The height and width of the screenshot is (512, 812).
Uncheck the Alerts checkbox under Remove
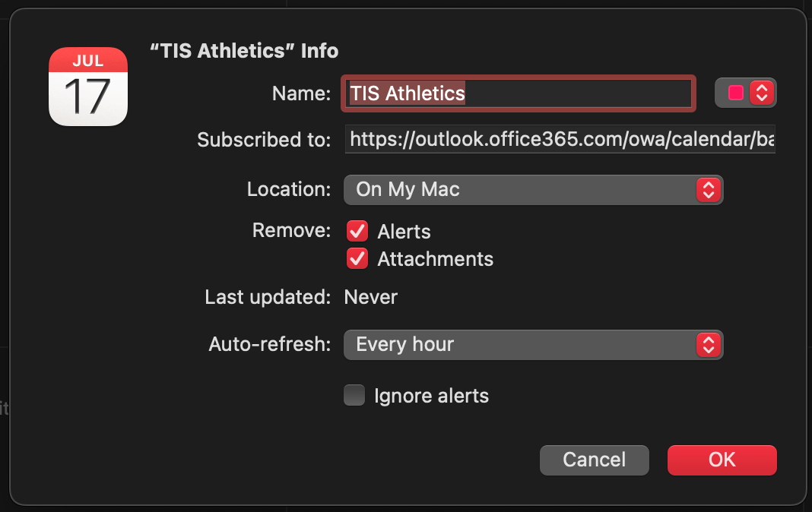357,232
